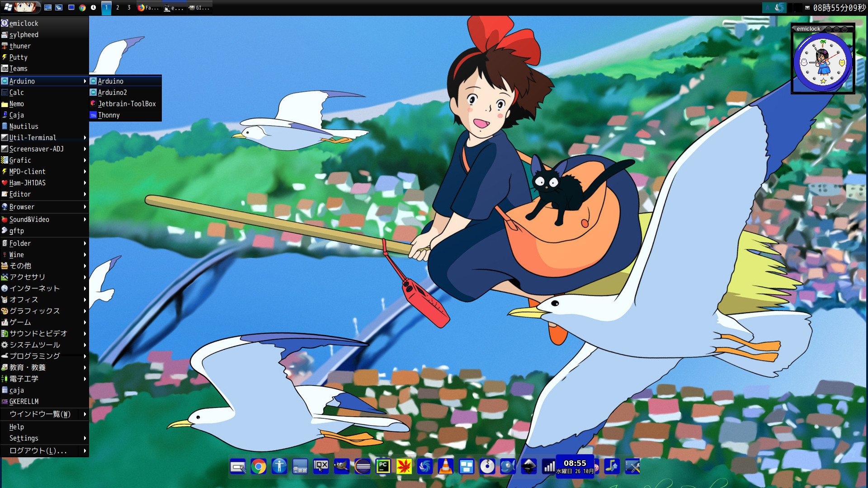The image size is (868, 488).
Task: Launch GIMP from the bottom dock
Action: [x=342, y=466]
